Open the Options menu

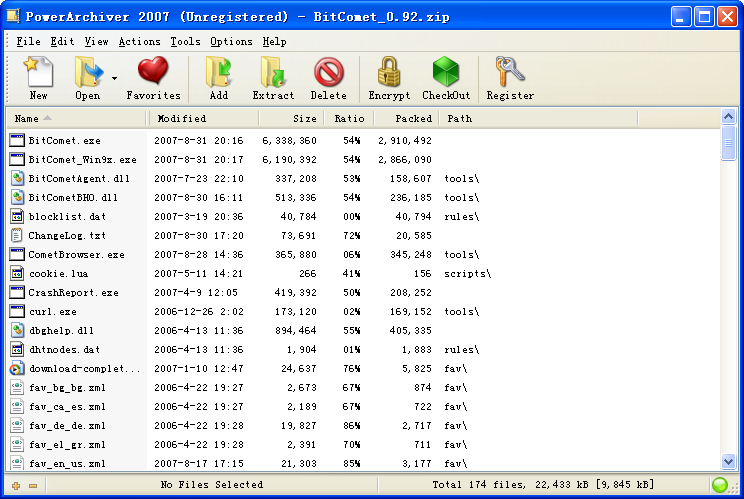232,42
